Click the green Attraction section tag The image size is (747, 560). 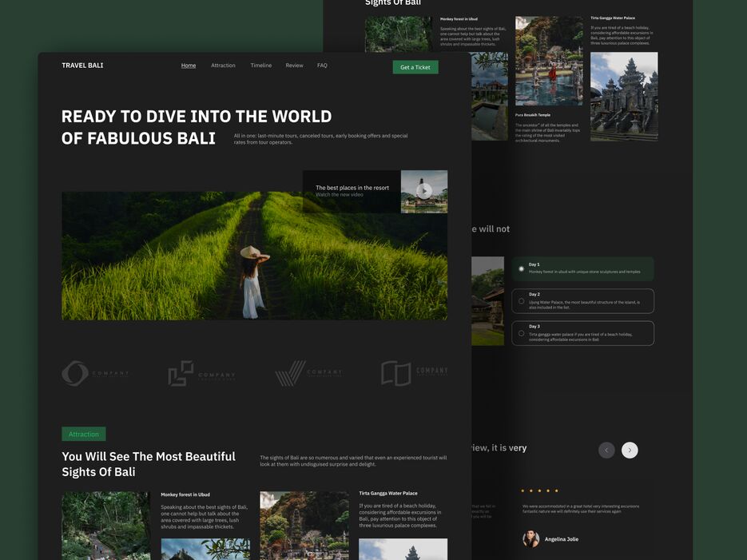tap(84, 434)
